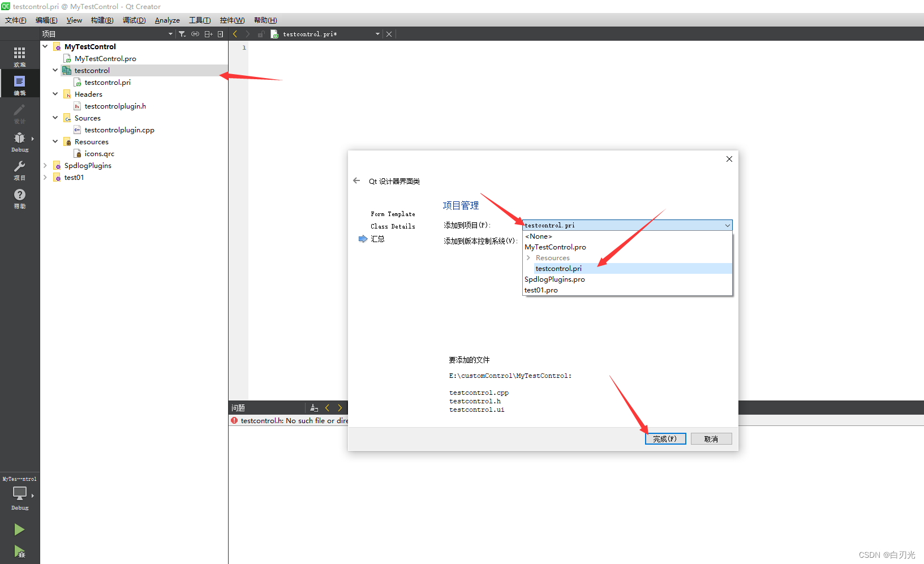Open the 工具(T) menu
The height and width of the screenshot is (564, 924).
(200, 20)
